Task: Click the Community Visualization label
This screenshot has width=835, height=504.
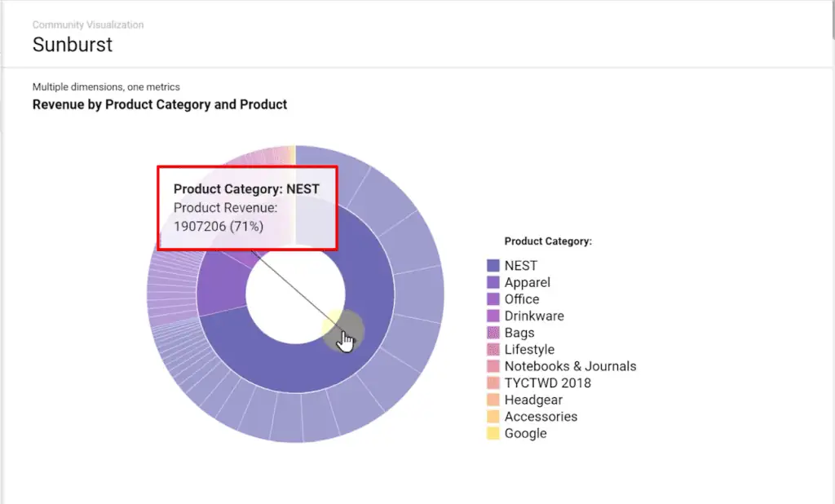Action: (x=87, y=24)
